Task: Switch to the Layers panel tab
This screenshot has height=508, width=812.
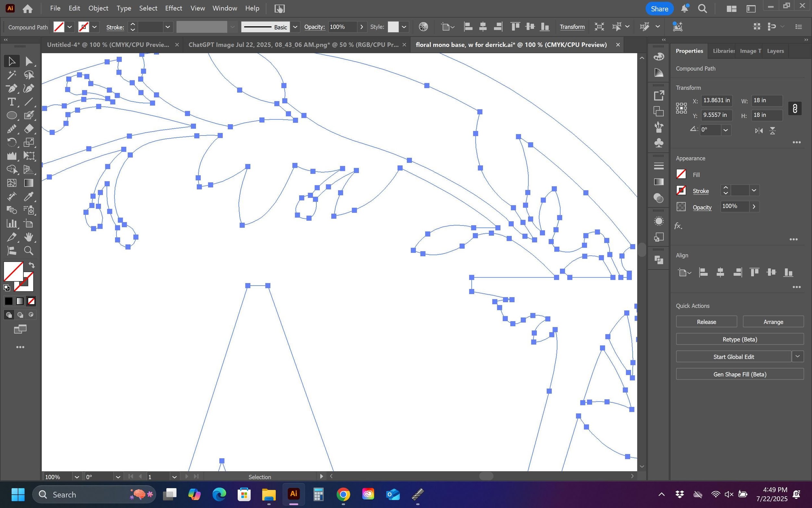Action: pos(775,51)
